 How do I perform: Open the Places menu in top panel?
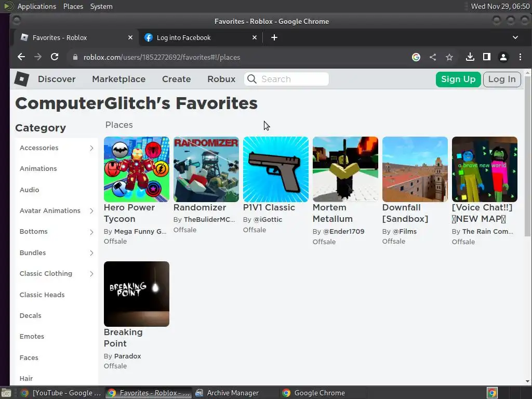[73, 6]
